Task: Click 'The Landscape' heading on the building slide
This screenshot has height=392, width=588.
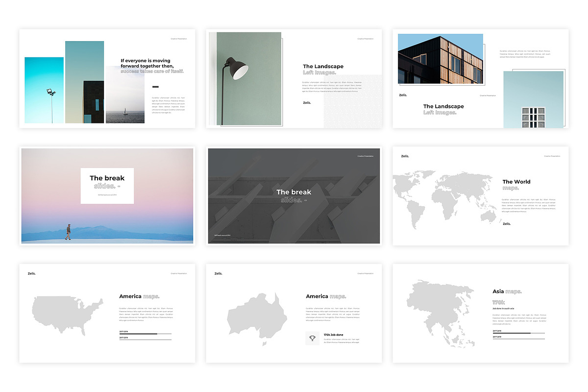Action: (443, 106)
